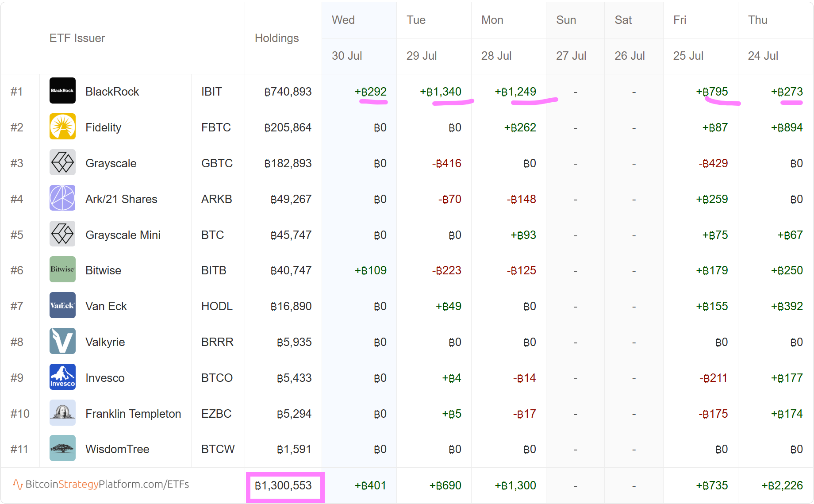Click the Fidelity sunburst logo
The image size is (814, 504).
62,127
